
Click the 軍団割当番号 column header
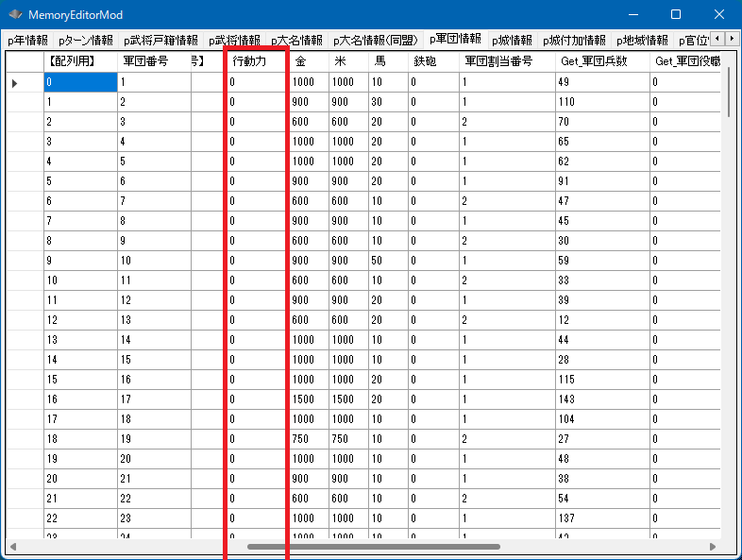(x=506, y=60)
